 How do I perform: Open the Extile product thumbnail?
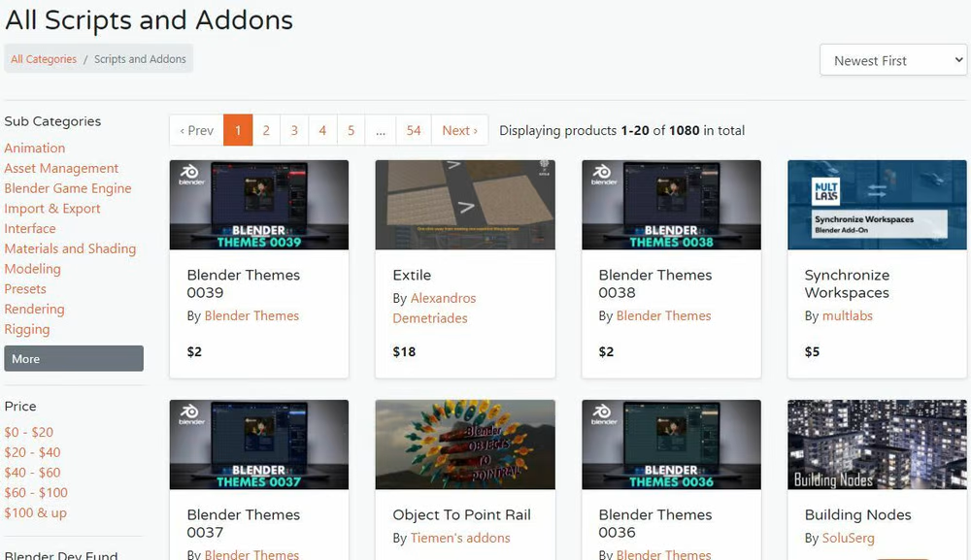click(465, 205)
